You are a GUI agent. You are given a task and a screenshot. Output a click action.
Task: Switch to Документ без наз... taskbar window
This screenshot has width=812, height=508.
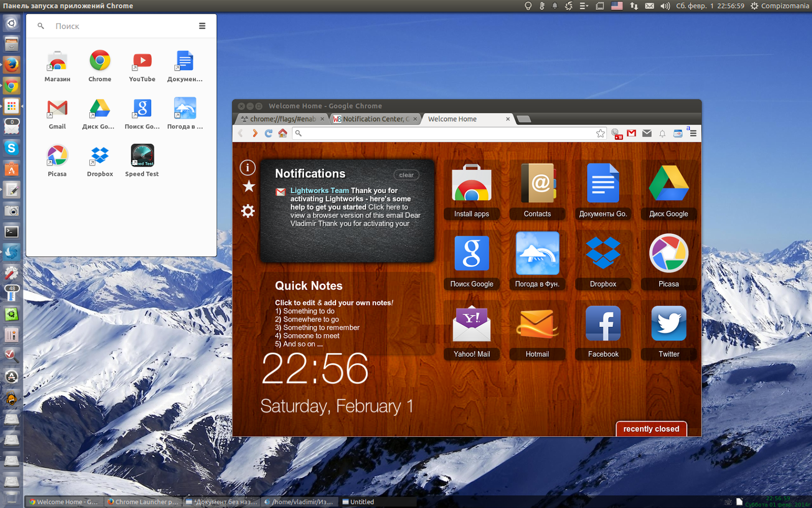coord(221,502)
